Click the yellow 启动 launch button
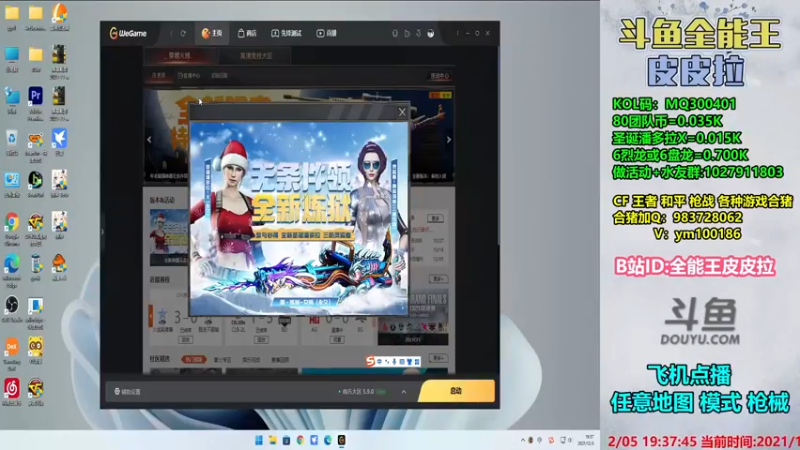Viewport: 800px width, 450px height. 456,391
